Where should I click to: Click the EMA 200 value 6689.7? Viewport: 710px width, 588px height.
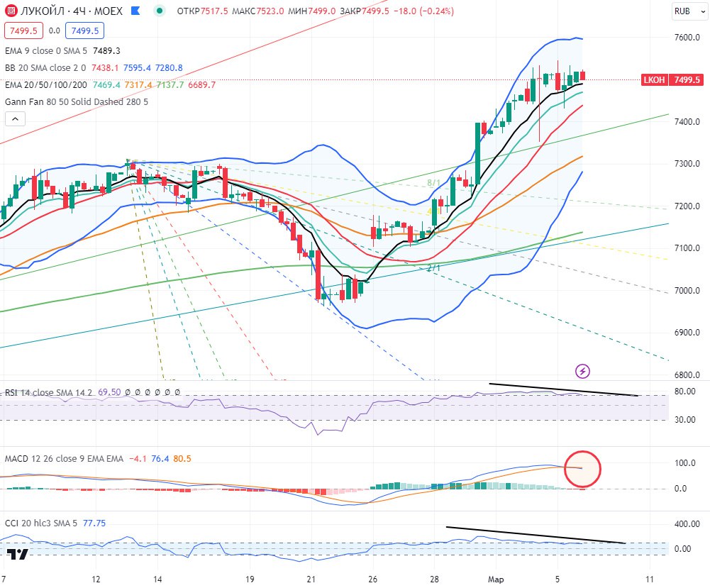pos(202,84)
